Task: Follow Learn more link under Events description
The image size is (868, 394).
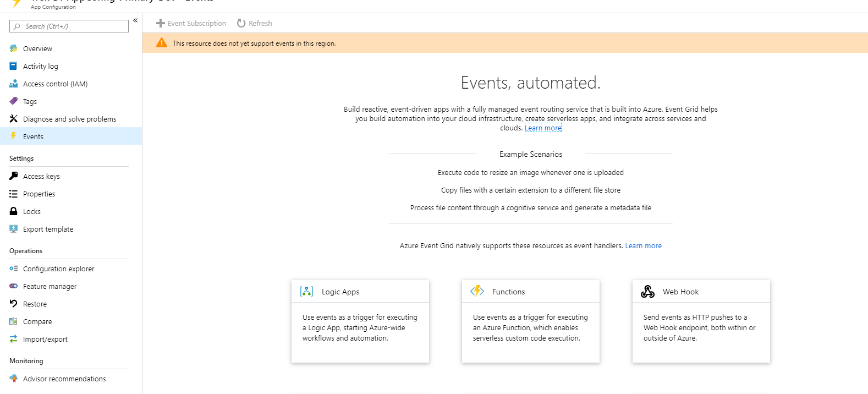Action: (543, 128)
